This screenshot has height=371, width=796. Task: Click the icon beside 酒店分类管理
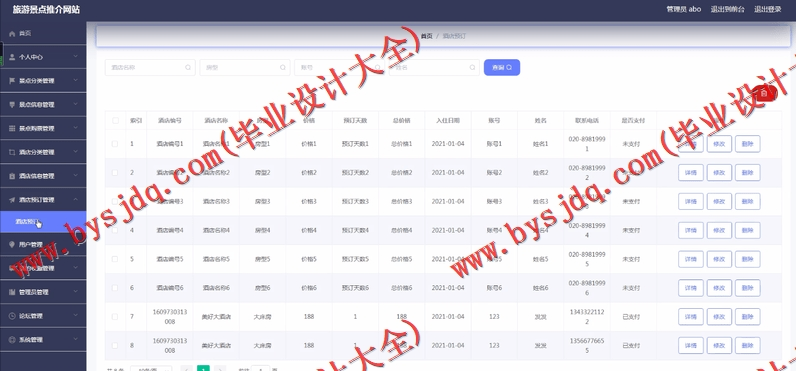(12, 152)
